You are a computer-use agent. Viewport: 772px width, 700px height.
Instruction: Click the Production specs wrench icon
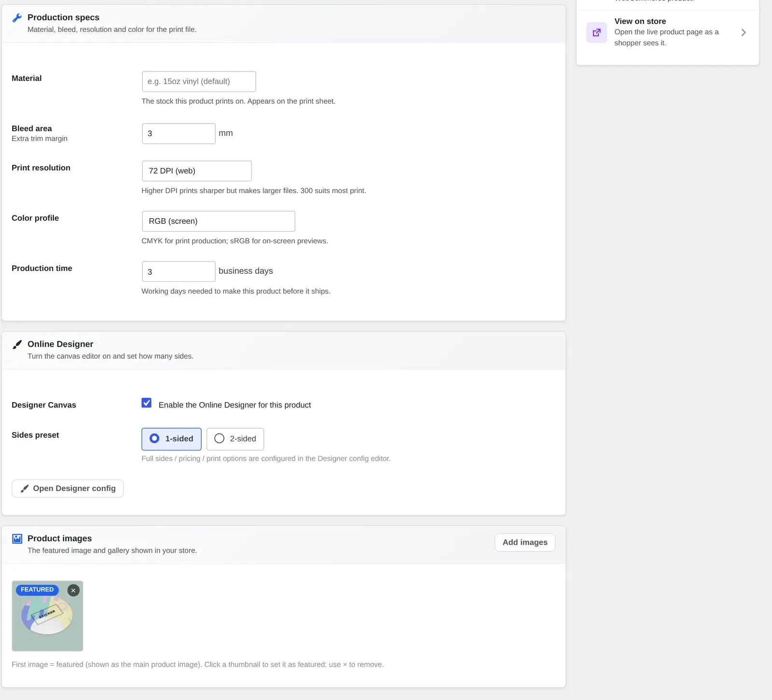[17, 18]
